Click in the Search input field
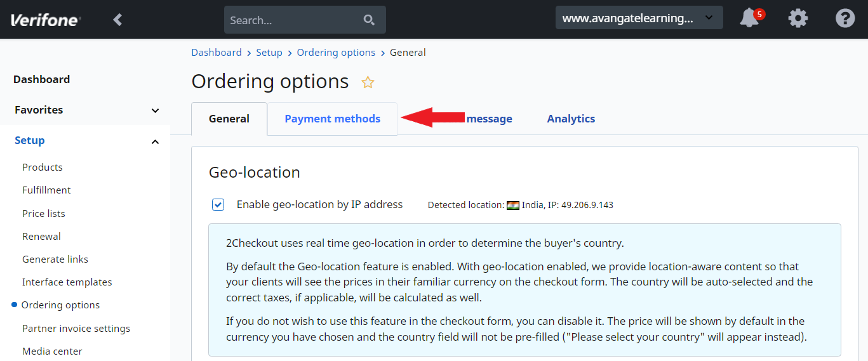The width and height of the screenshot is (868, 361). click(293, 20)
